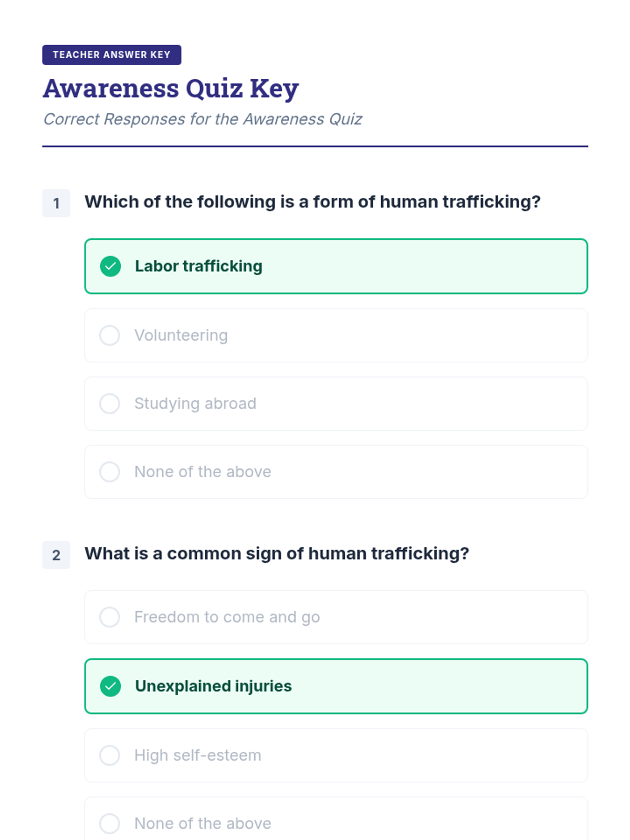Screen dimensions: 630x840
Task: Select the Volunteering radio button
Action: click(110, 335)
